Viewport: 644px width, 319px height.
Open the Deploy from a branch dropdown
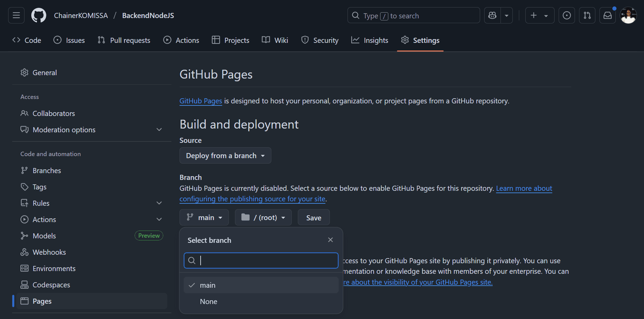(225, 155)
